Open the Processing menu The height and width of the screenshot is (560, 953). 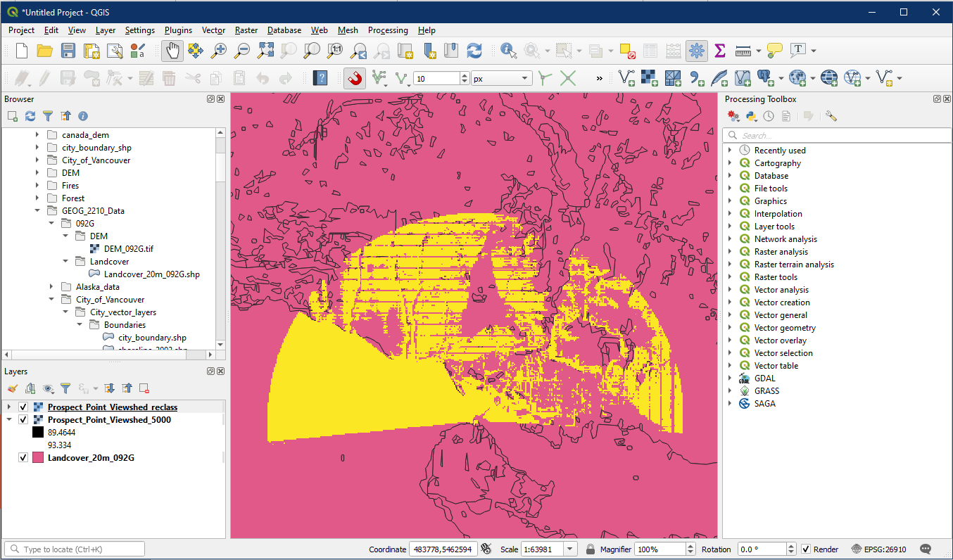tap(388, 30)
